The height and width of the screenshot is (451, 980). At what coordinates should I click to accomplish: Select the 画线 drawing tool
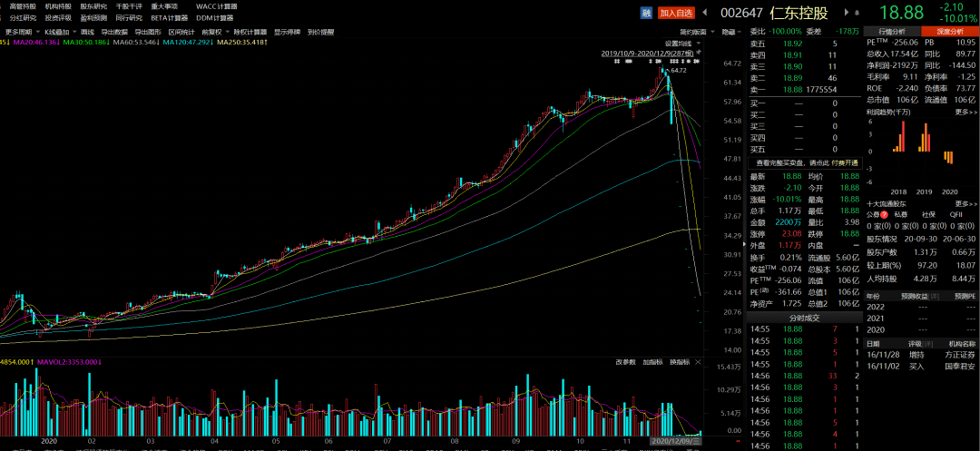pos(87,31)
